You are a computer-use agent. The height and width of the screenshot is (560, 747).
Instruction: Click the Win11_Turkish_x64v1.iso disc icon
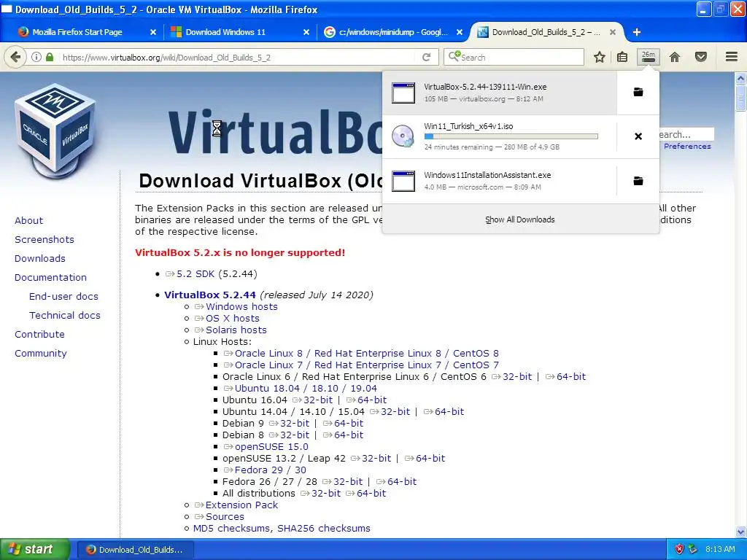(403, 136)
